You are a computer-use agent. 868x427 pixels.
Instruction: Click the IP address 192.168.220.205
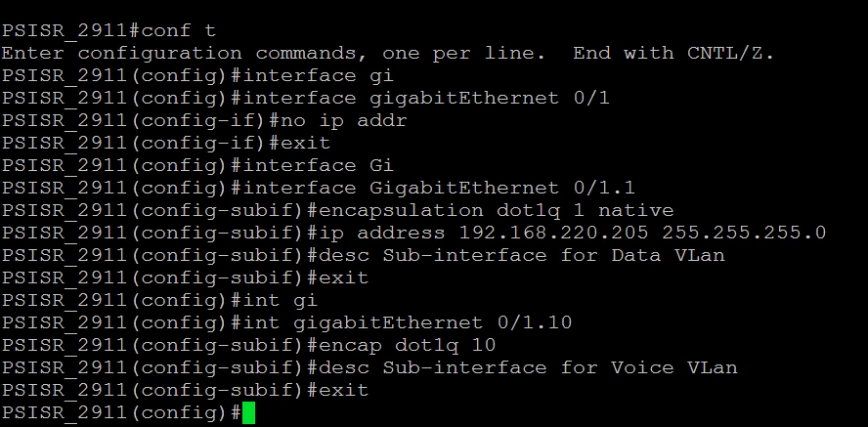[554, 233]
